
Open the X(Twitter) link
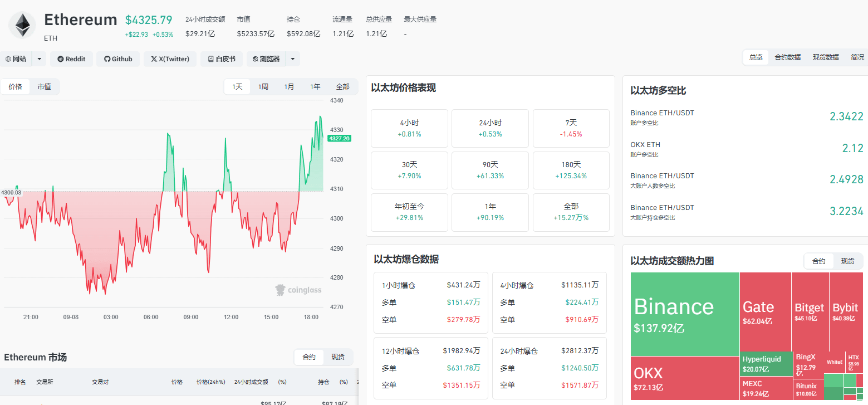point(170,59)
